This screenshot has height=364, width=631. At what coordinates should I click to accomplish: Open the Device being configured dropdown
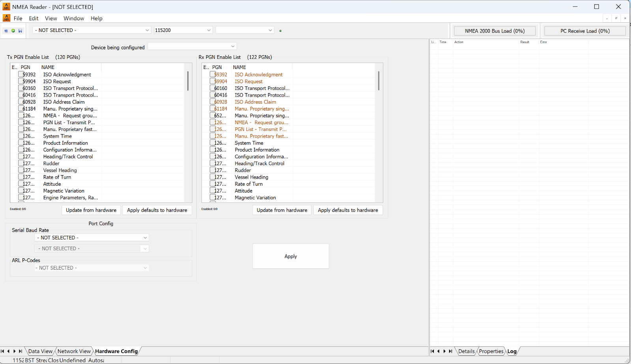pyautogui.click(x=192, y=47)
